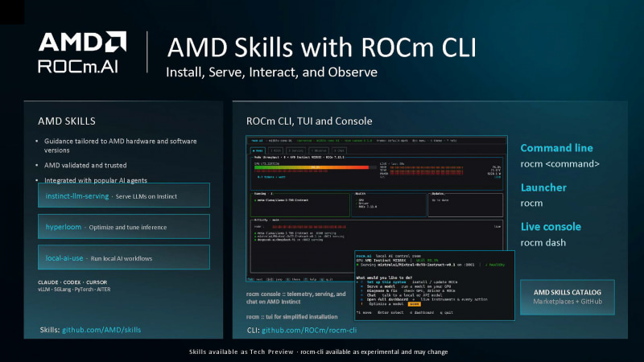Screen dimensions: 644x362
Task: Select the meta-llama Instruct entry in Running panel
Action: pyautogui.click(x=283, y=200)
